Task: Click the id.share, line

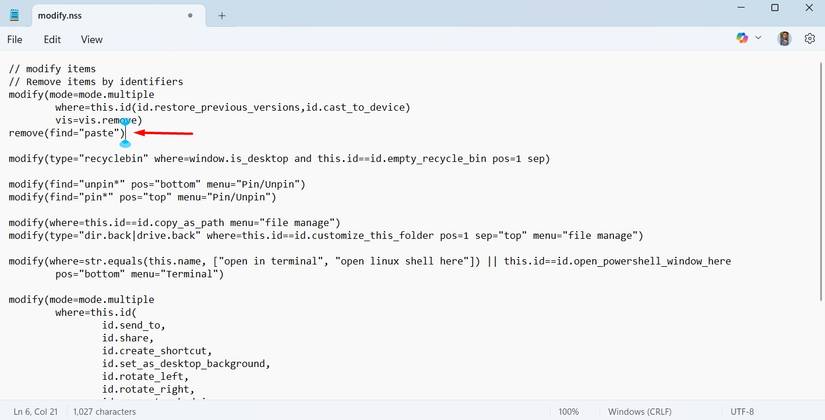Action: click(128, 338)
